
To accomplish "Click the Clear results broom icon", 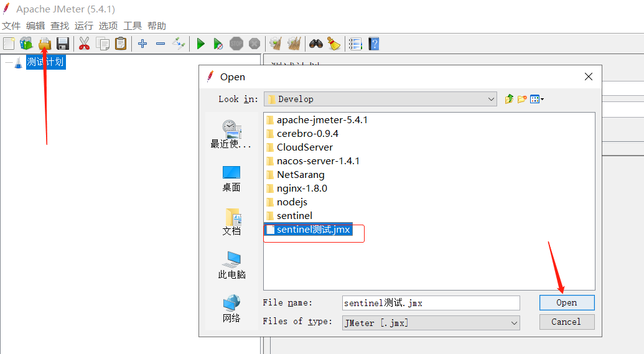I will (276, 44).
